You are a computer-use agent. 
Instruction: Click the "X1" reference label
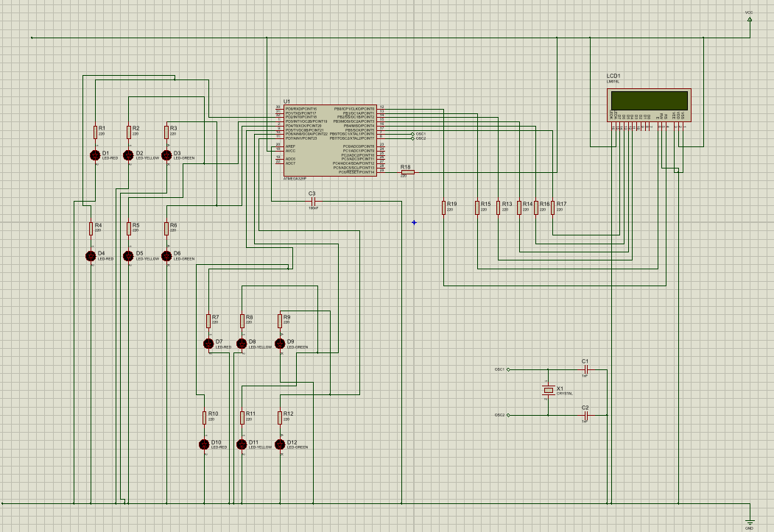click(x=560, y=389)
